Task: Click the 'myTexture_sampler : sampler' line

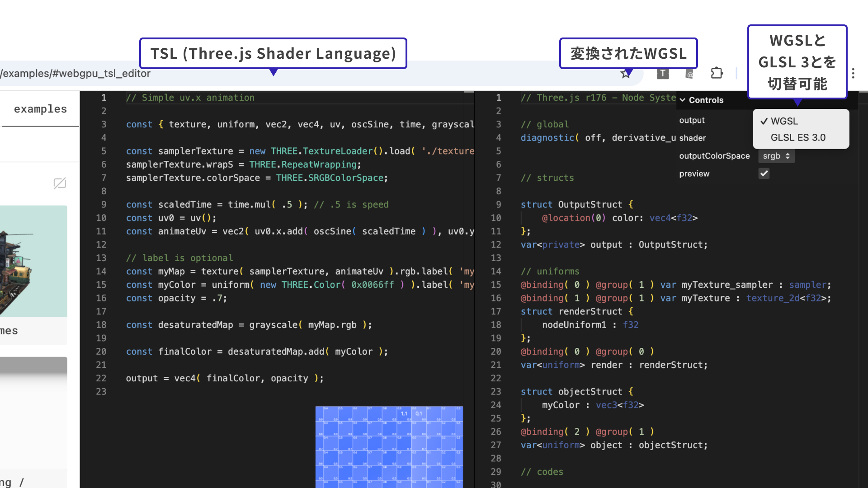Action: (676, 285)
